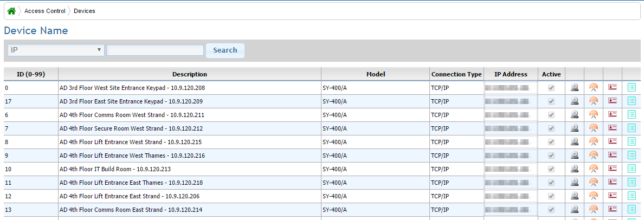
Task: Click the Description column header
Action: (x=190, y=74)
